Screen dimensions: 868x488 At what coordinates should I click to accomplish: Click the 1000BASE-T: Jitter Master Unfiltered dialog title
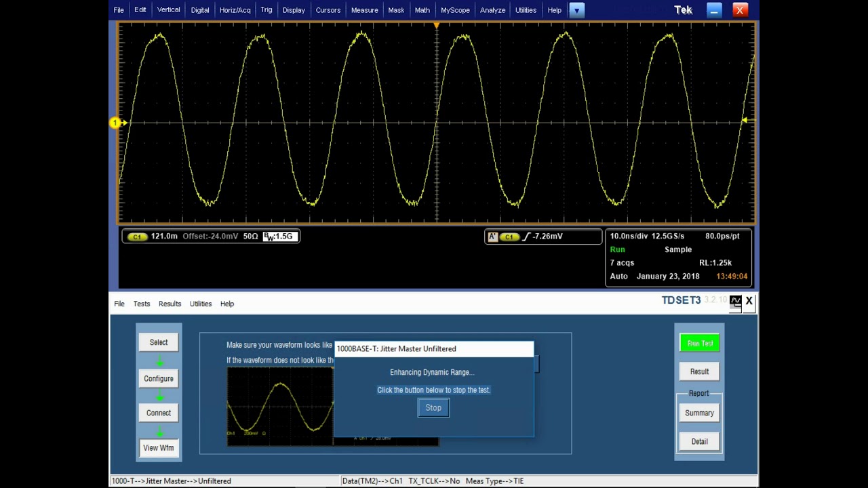(x=397, y=349)
